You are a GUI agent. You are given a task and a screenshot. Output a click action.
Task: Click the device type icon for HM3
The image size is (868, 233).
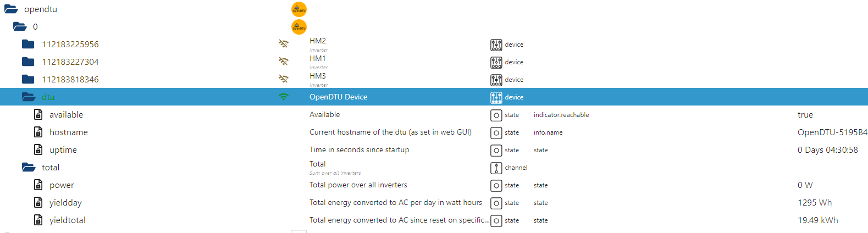(x=496, y=80)
